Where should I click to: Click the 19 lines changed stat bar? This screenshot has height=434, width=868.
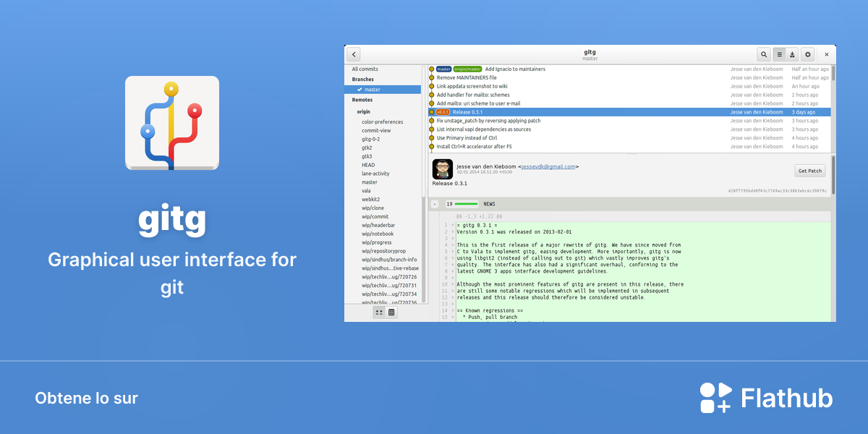click(462, 204)
